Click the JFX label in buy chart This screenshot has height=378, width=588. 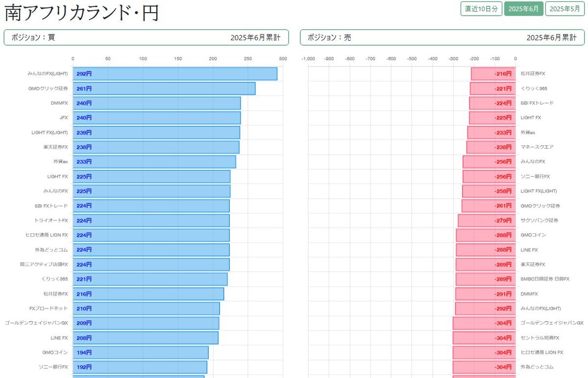tap(64, 118)
